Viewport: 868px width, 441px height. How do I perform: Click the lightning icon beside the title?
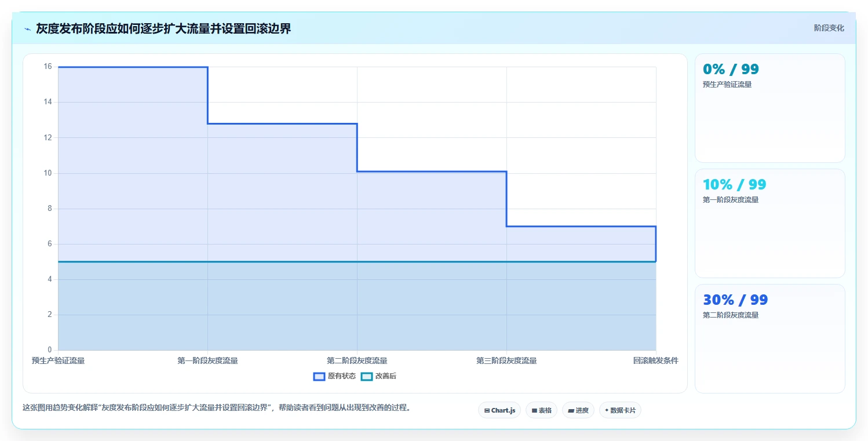[28, 29]
